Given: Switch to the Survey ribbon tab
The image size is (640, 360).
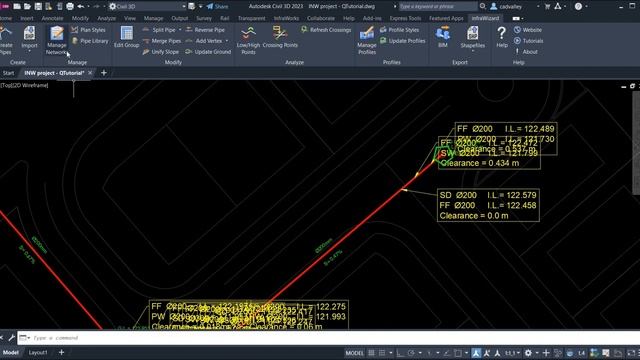Looking at the screenshot, I should [204, 18].
